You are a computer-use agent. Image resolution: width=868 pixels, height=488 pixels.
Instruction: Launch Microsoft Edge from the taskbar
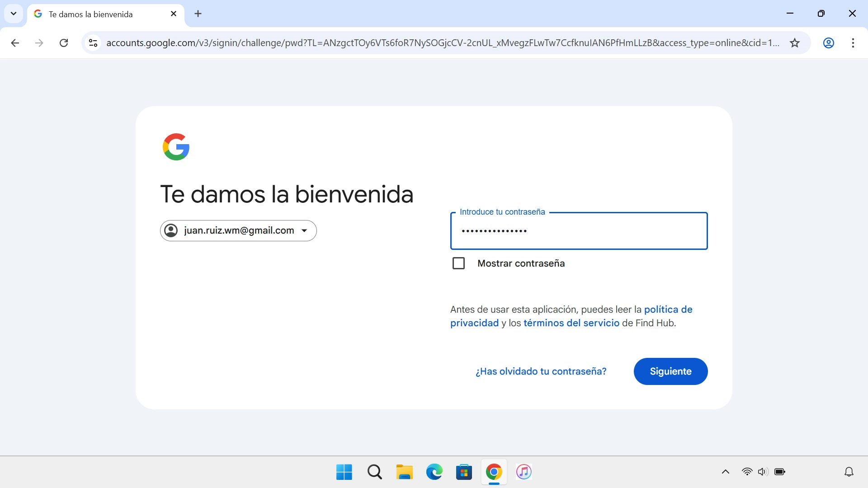tap(434, 472)
